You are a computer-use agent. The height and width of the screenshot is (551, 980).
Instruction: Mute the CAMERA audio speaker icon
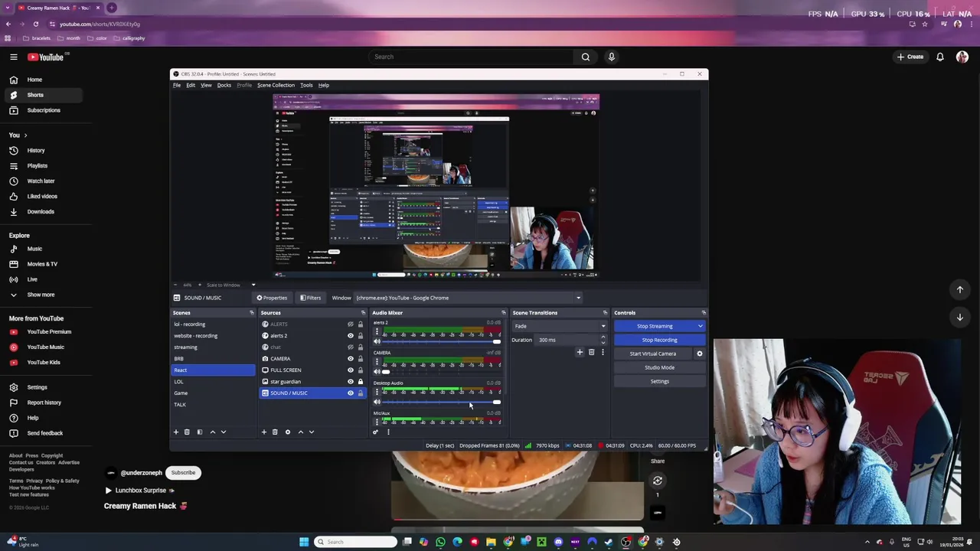click(377, 371)
